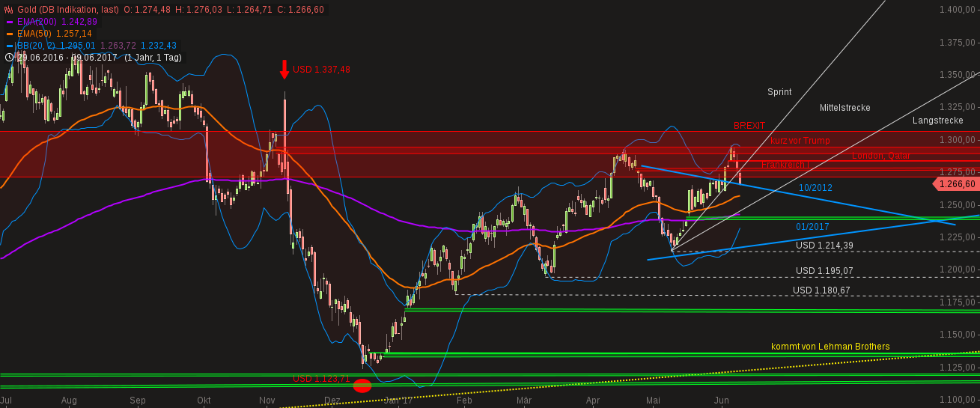Click the Mär month label on time axis
980x408 pixels.
coord(524,401)
